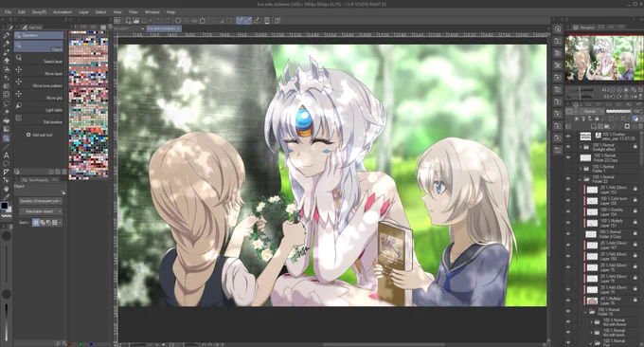Open the Normal blending mode dropdown
This screenshot has height=347, width=644.
[x=593, y=112]
